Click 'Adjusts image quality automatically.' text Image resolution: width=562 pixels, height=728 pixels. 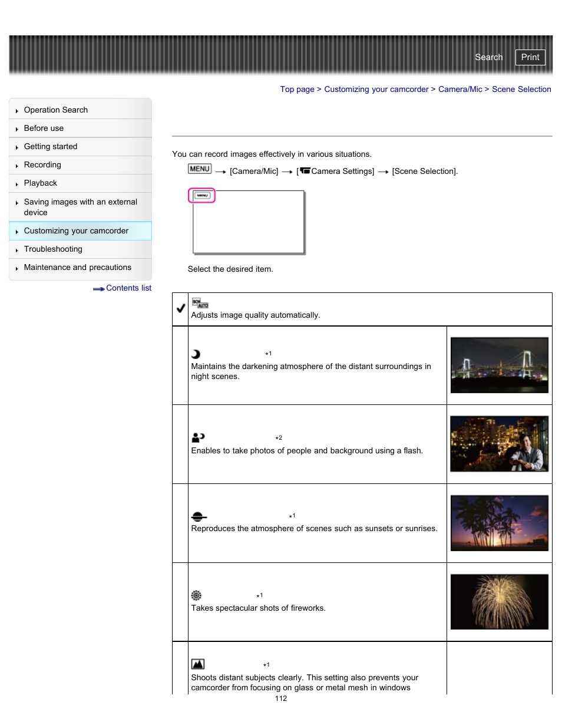[256, 315]
